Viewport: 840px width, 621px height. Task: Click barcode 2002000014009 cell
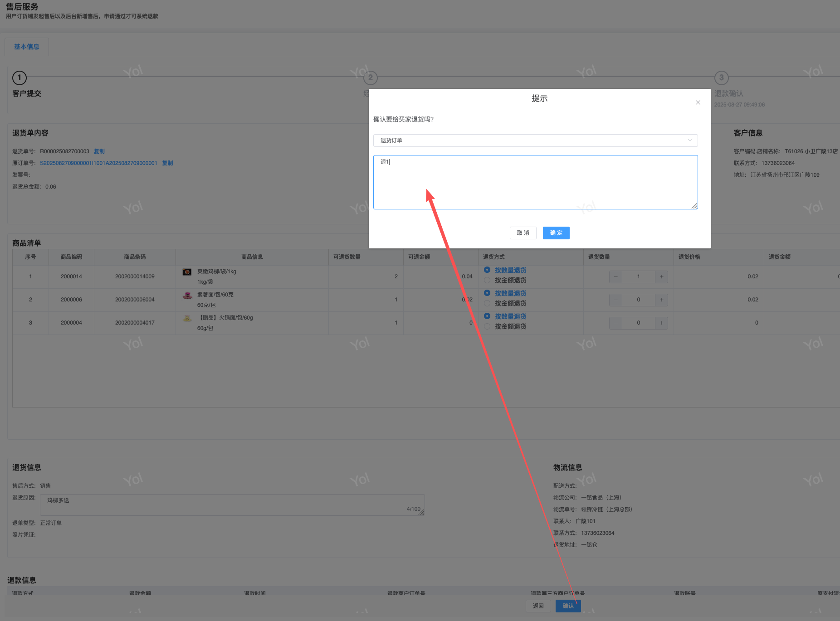coord(135,277)
